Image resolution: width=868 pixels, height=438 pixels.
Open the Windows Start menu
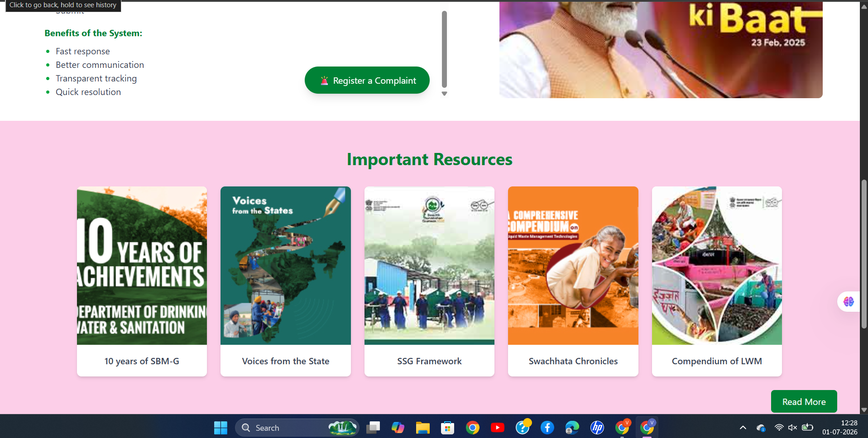221,428
